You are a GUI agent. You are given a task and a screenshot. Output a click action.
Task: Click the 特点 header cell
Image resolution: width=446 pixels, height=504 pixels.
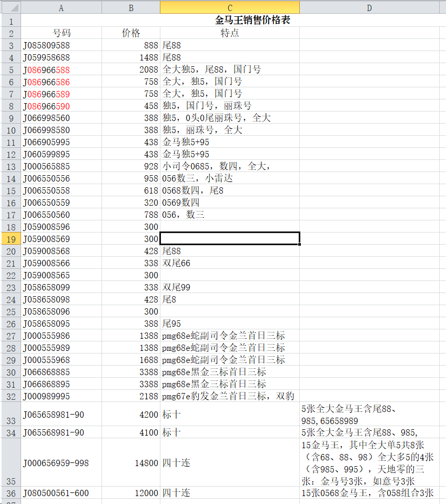tap(230, 33)
